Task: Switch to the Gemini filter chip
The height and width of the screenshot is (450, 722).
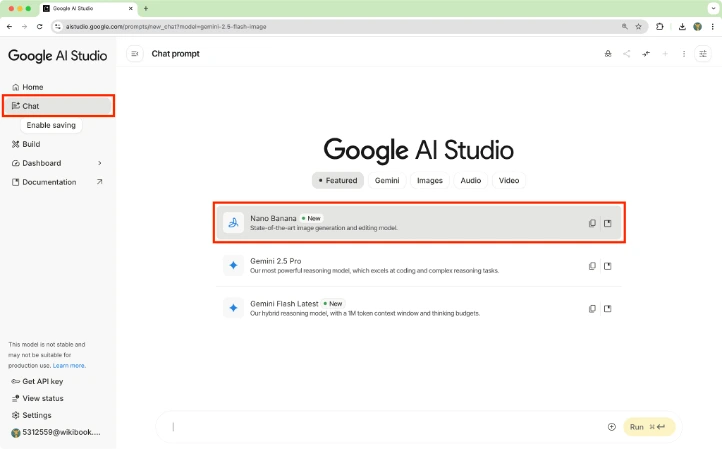Action: (x=387, y=181)
